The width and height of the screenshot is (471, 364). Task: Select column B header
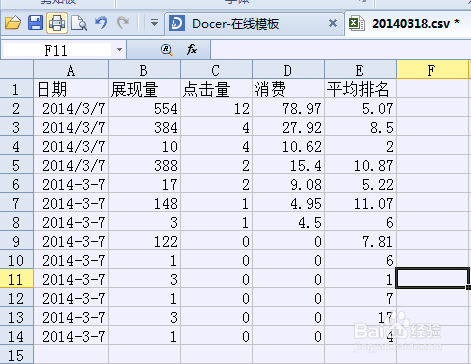(144, 70)
